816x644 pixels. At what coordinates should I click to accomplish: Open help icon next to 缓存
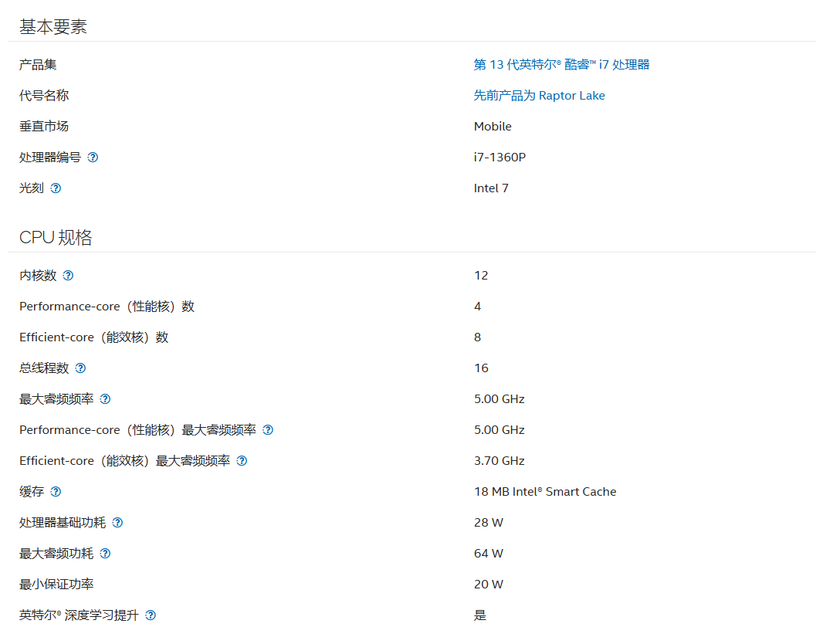56,491
